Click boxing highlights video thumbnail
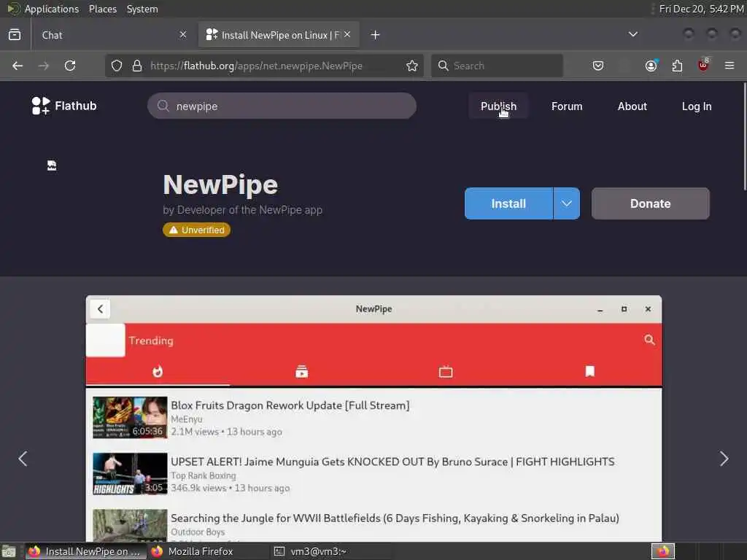 pos(130,473)
